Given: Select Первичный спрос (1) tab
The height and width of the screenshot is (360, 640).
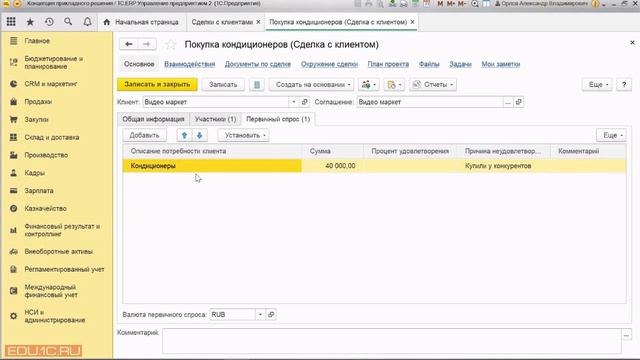Looking at the screenshot, I should click(x=278, y=119).
